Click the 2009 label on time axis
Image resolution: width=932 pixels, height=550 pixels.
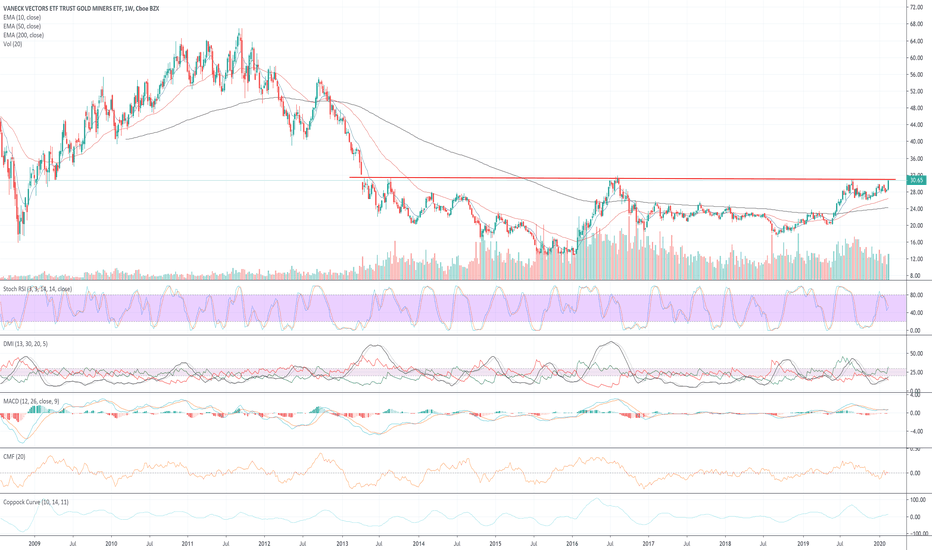pos(34,543)
